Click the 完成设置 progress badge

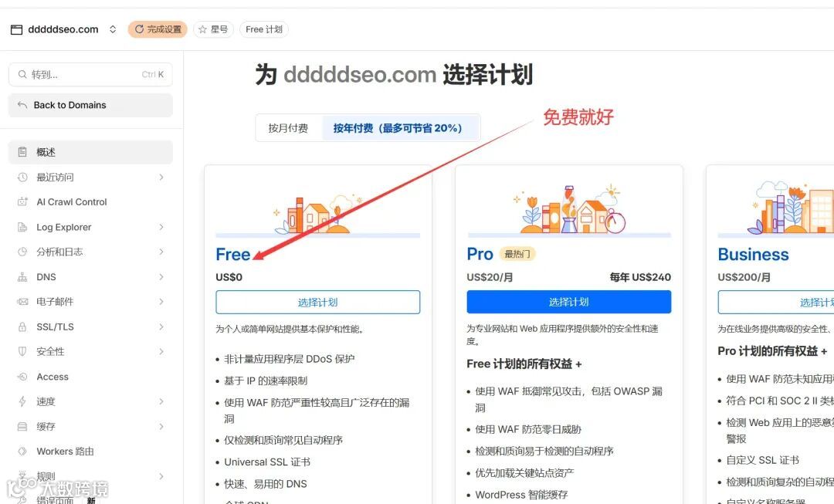tap(158, 29)
